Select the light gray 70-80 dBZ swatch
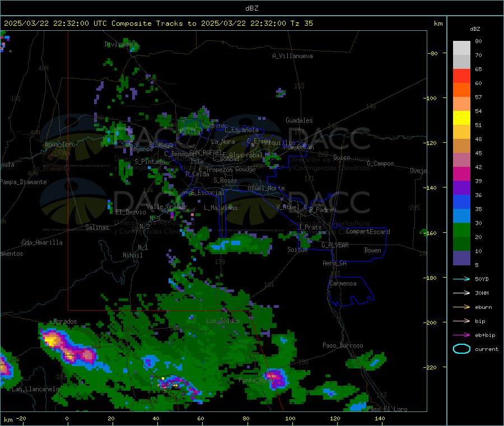 click(x=461, y=48)
